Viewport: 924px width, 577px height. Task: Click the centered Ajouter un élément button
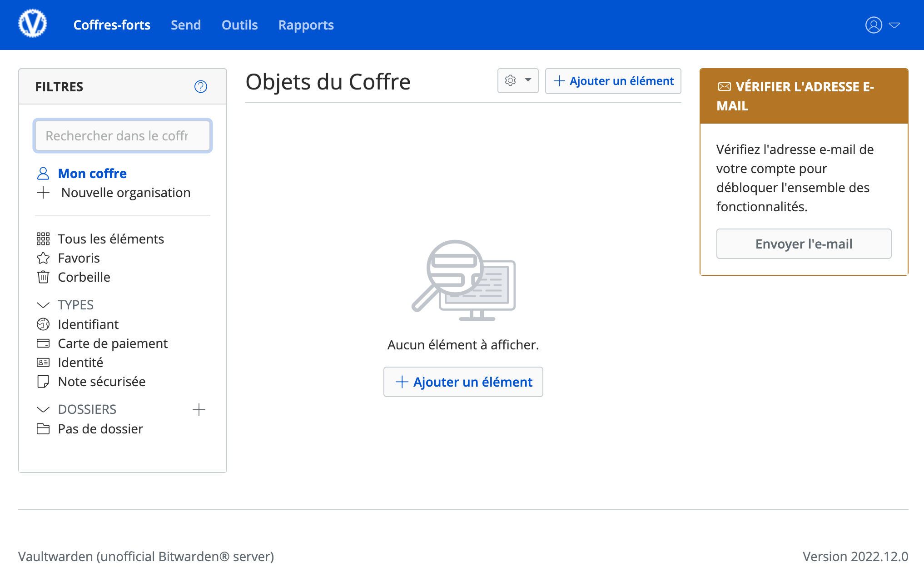(x=463, y=382)
